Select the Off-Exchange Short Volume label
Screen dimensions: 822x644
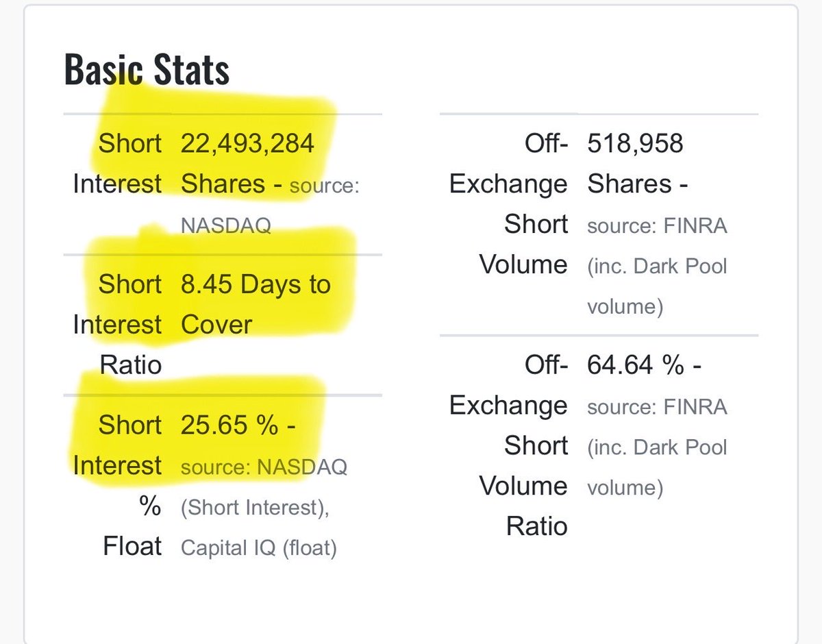click(x=508, y=203)
